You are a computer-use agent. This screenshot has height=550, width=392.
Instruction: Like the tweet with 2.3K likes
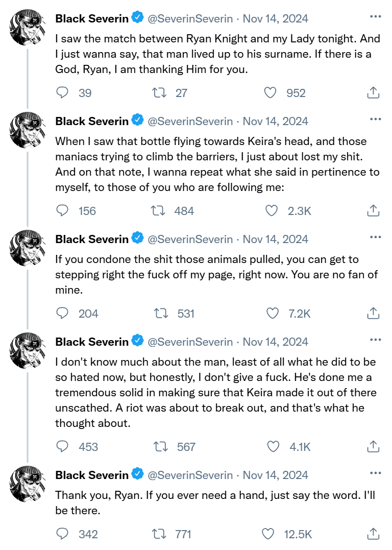(272, 210)
